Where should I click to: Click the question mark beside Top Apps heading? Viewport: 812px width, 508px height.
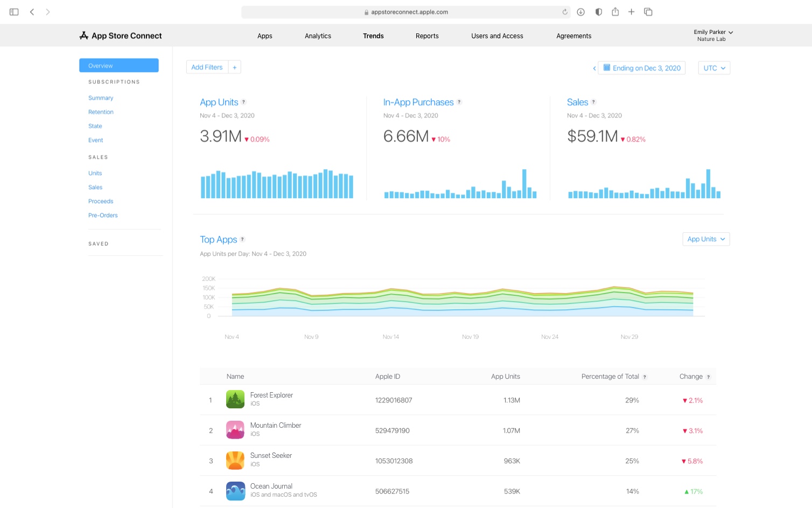pyautogui.click(x=242, y=239)
